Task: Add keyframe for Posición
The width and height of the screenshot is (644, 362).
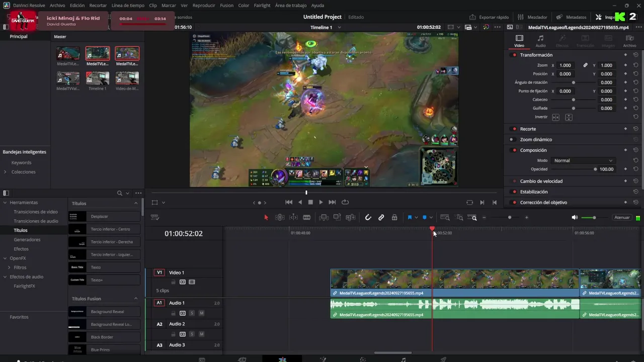Action: click(625, 74)
